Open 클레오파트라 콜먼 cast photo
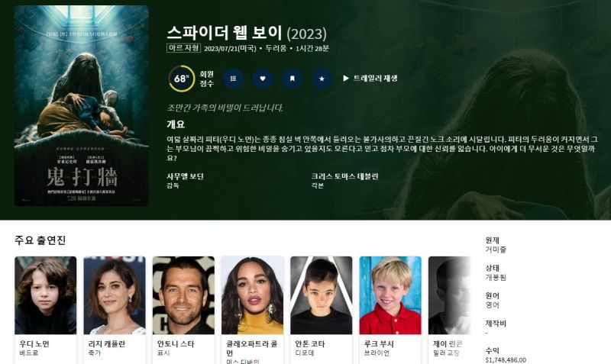This screenshot has height=364, width=611. click(253, 295)
